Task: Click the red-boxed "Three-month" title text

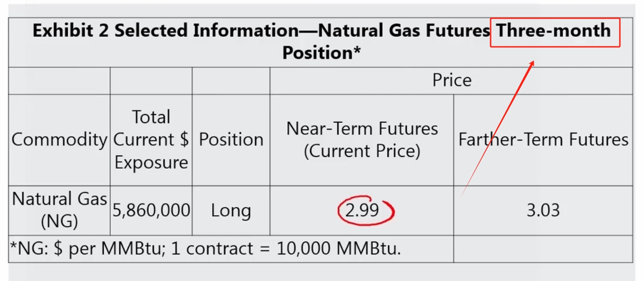Action: pyautogui.click(x=553, y=31)
